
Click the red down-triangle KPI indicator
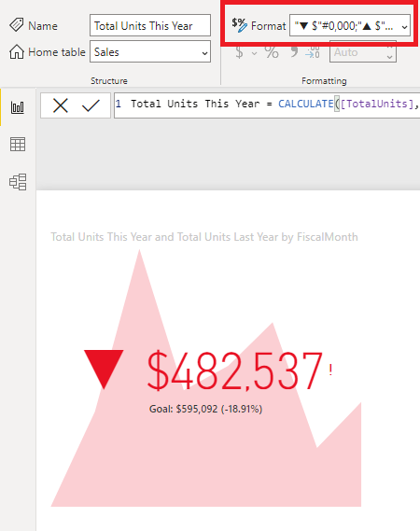(x=104, y=370)
